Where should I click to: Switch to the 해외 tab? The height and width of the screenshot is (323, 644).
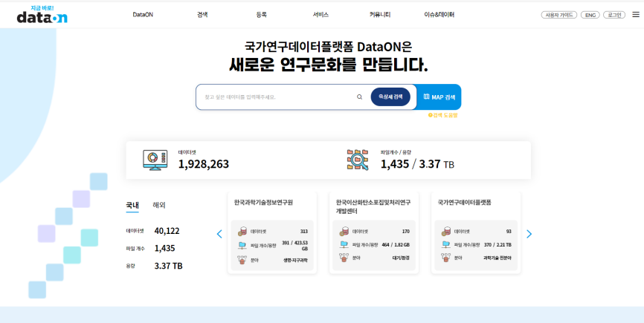[159, 206]
